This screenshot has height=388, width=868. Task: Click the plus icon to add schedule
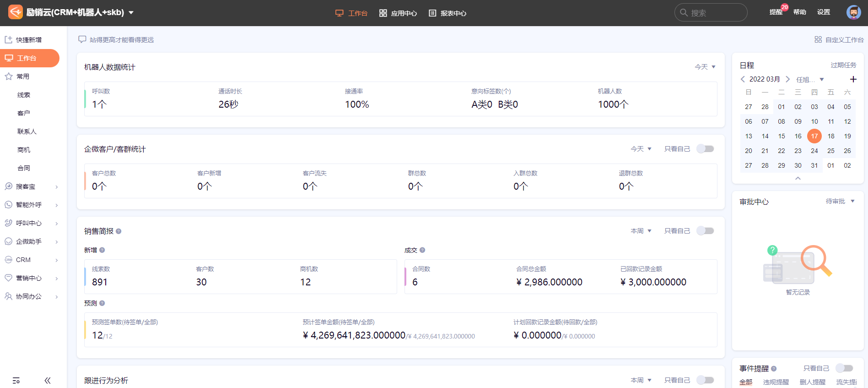[x=853, y=79]
